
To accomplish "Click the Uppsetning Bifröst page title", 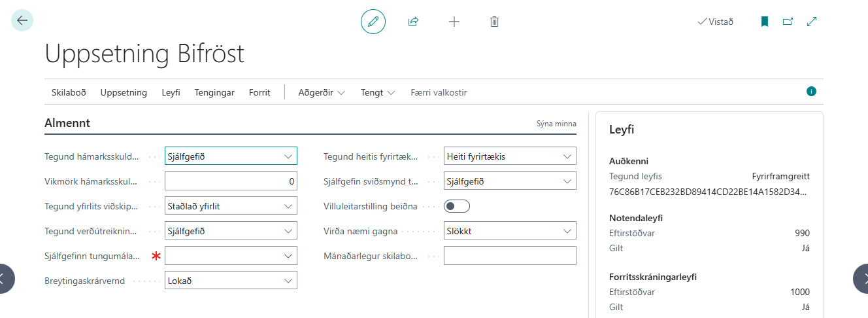I will pyautogui.click(x=144, y=54).
